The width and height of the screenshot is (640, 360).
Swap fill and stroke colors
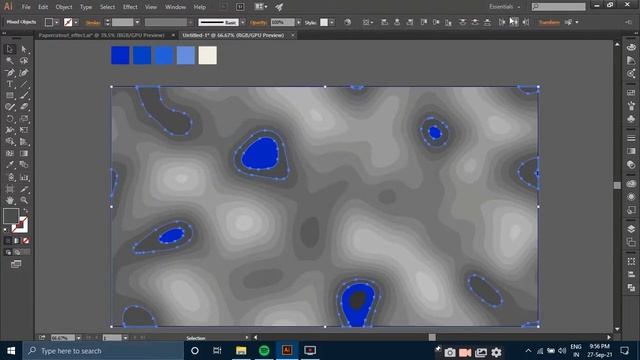click(x=26, y=211)
